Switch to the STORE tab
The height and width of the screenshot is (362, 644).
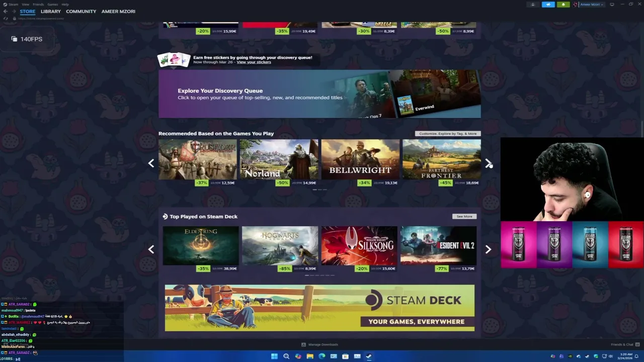(x=28, y=12)
